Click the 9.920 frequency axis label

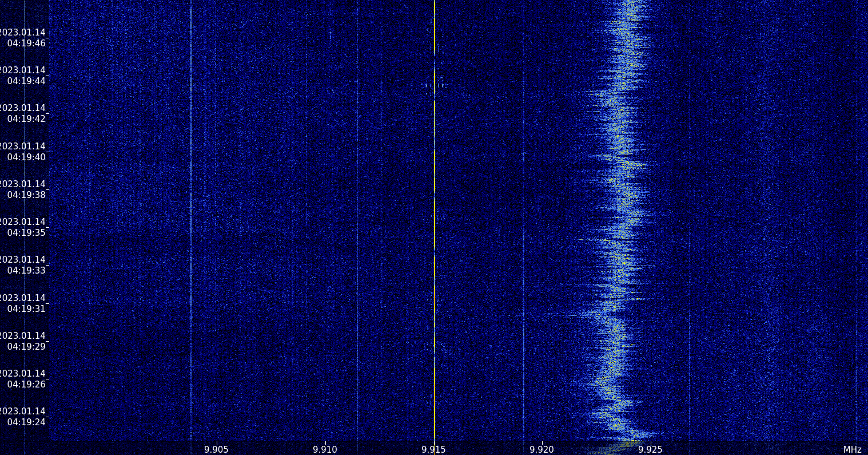click(541, 449)
